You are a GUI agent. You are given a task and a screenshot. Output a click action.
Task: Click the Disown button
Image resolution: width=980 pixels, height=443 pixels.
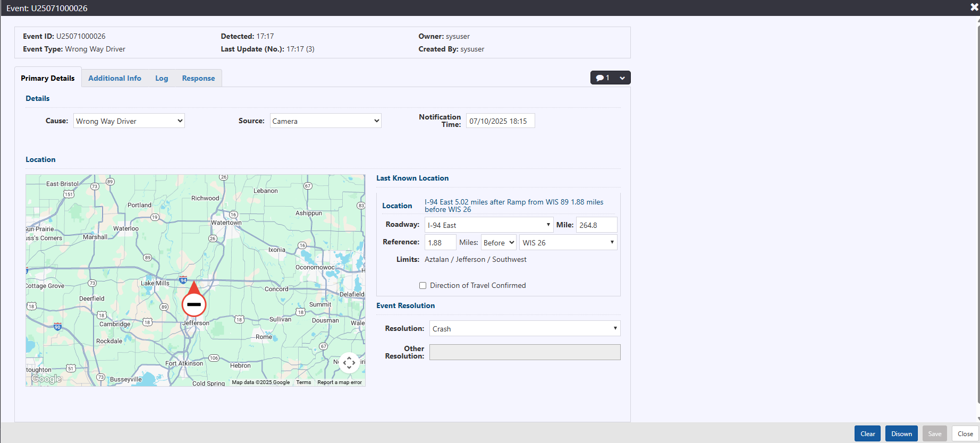pyautogui.click(x=901, y=434)
